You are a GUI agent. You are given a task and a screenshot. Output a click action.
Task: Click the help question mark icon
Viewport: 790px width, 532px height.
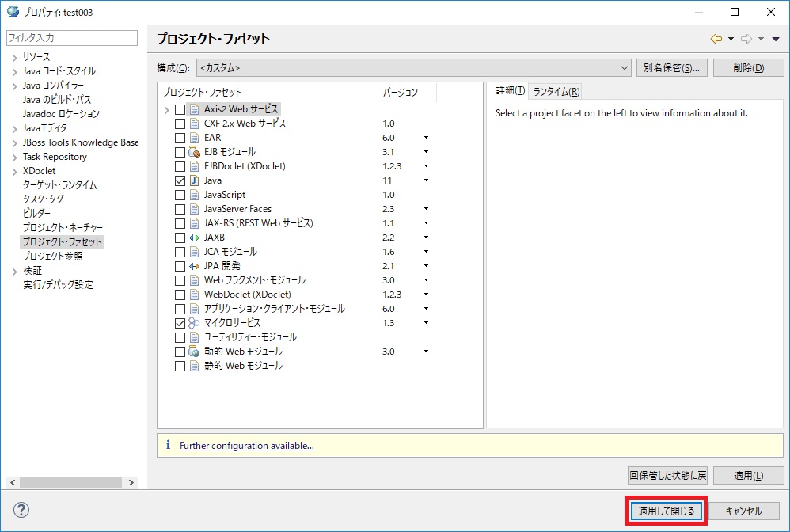[x=21, y=511]
